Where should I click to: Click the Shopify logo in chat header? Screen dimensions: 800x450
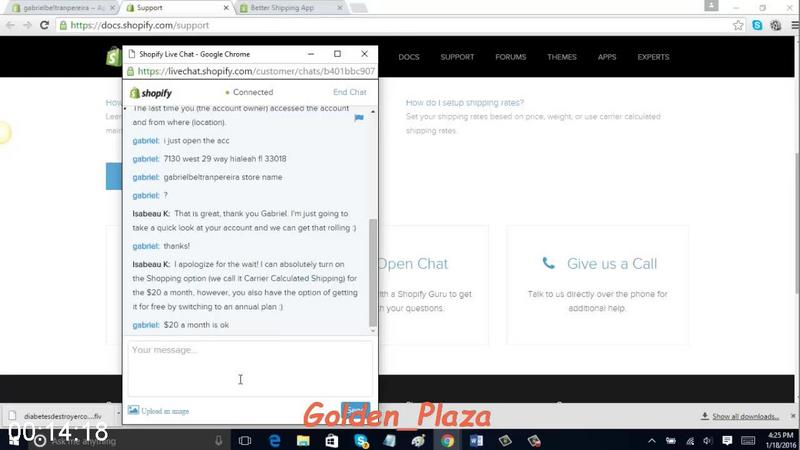[x=151, y=93]
